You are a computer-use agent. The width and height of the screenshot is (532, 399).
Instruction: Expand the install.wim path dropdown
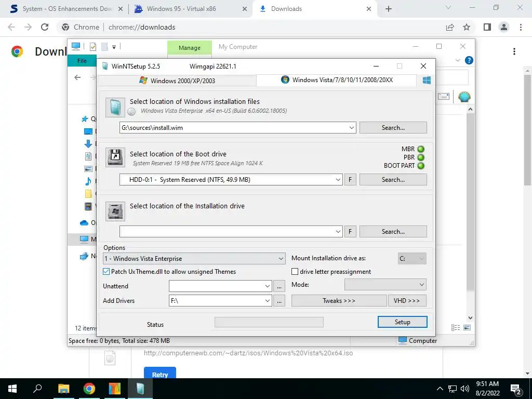click(352, 128)
